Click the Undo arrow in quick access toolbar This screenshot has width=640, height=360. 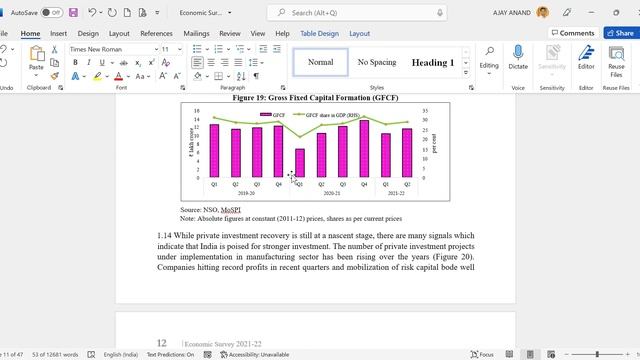click(92, 13)
